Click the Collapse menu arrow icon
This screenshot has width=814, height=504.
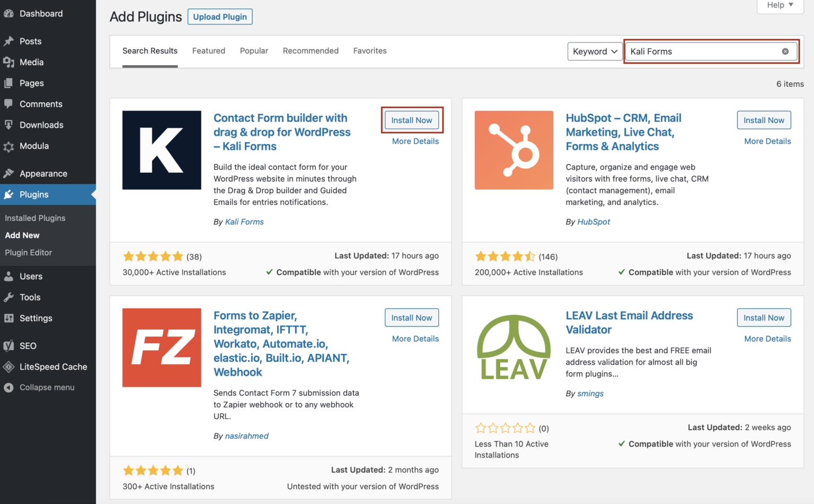(x=8, y=387)
